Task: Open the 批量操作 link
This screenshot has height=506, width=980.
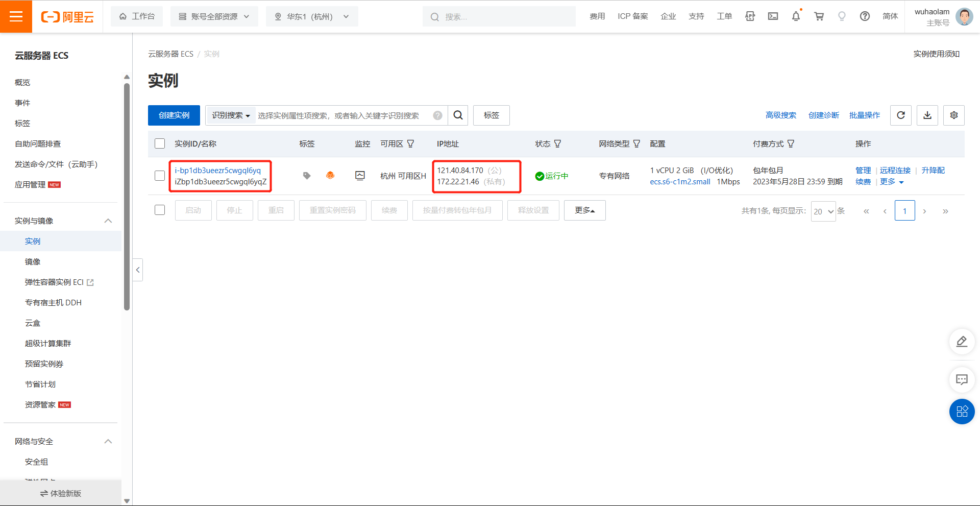Action: pos(865,115)
